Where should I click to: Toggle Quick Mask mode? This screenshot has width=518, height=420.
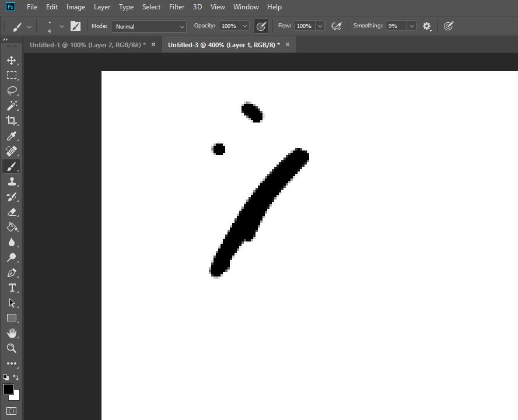pyautogui.click(x=11, y=411)
